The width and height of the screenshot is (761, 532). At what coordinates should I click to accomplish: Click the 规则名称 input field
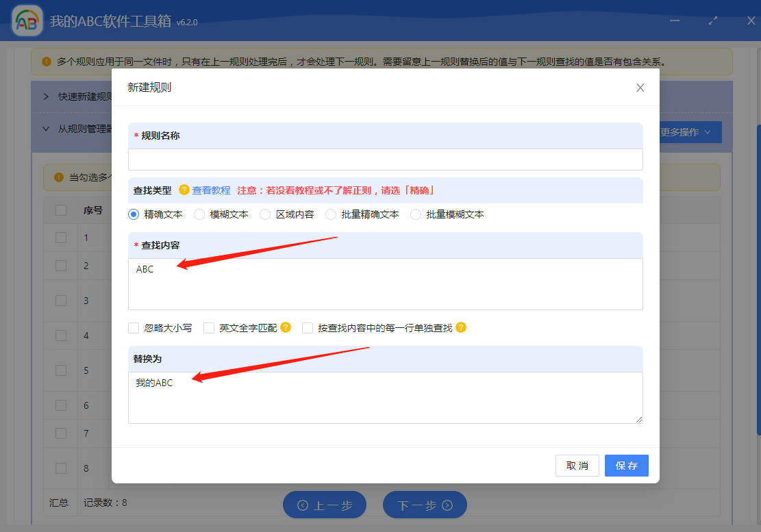pyautogui.click(x=385, y=160)
